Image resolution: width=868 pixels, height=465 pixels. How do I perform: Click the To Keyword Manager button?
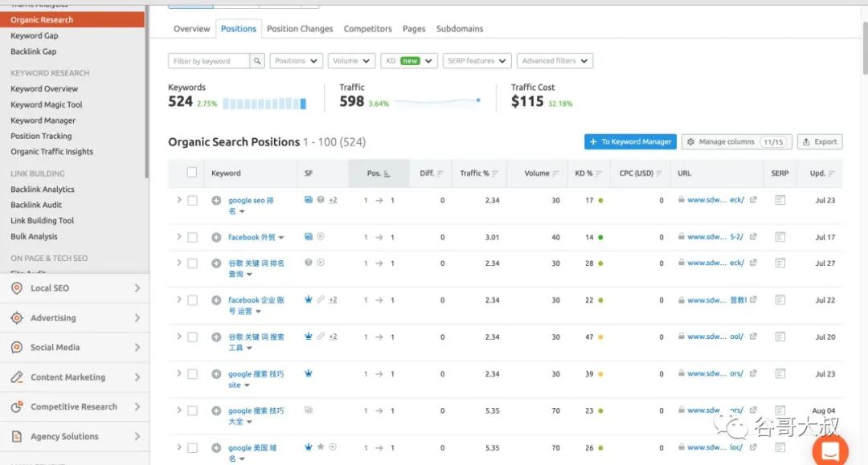tap(630, 141)
